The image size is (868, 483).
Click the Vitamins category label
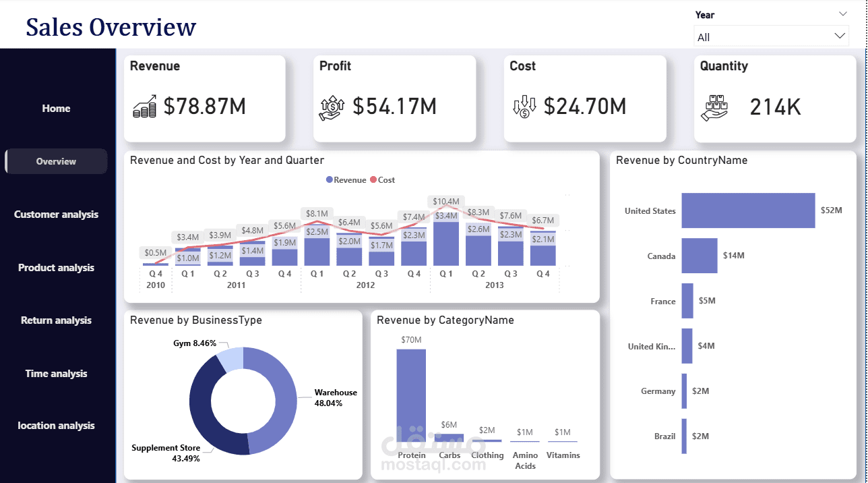[563, 455]
